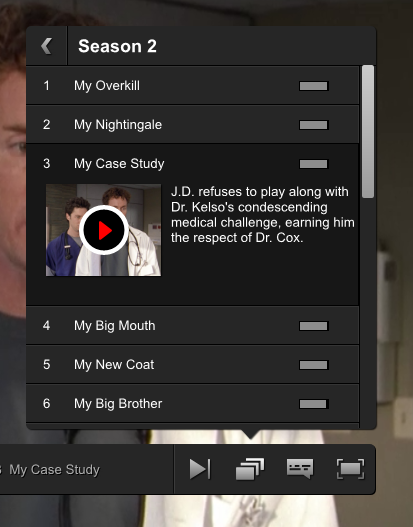Click the My Case Study title in player bar
The image size is (413, 527).
click(54, 470)
